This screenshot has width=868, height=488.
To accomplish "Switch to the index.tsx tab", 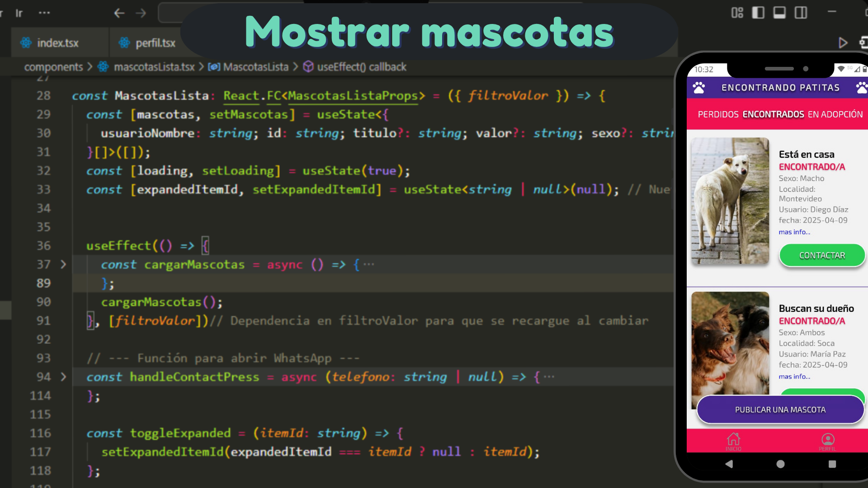I will pyautogui.click(x=57, y=43).
